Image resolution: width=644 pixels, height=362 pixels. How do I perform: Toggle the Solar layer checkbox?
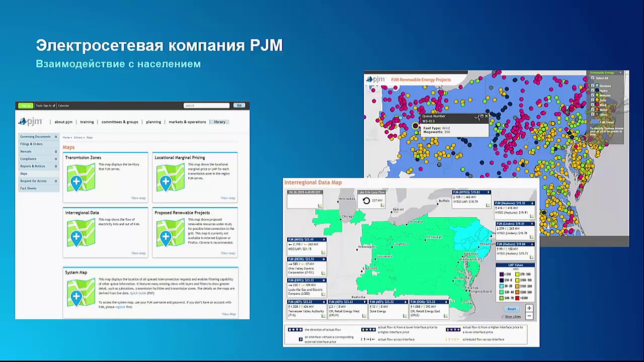coord(593,100)
